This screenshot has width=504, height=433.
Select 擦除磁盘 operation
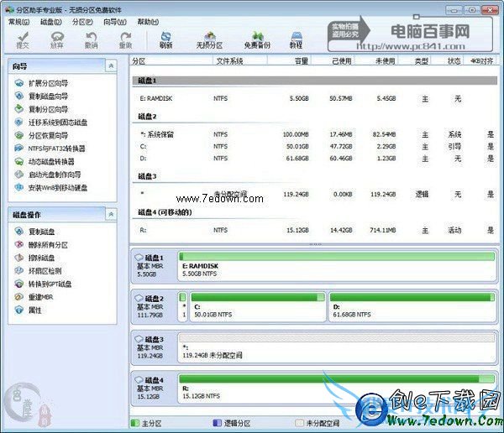[x=34, y=258]
